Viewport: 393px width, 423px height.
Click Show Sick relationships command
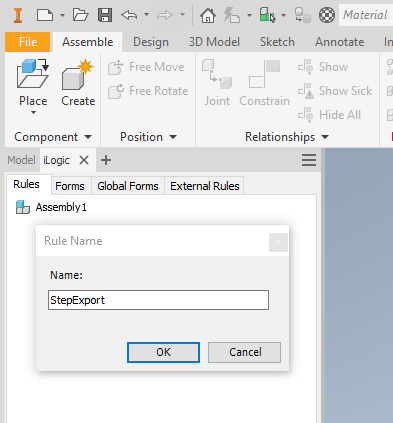(335, 91)
